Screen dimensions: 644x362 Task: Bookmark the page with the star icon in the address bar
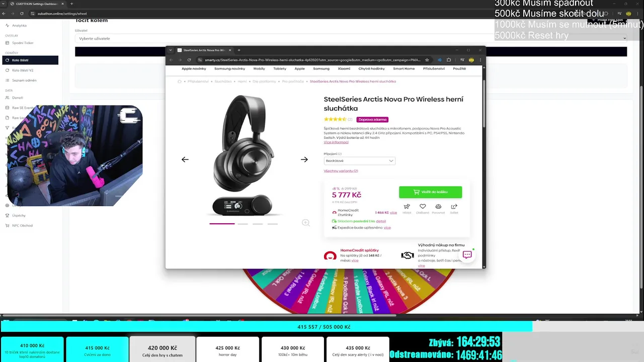click(427, 60)
